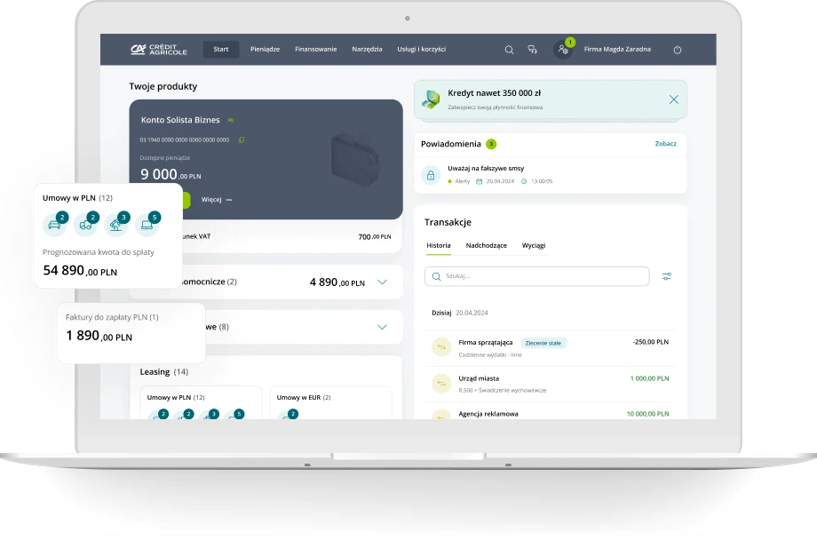Click the user profile icon with badge
Viewport: 817px width, 540px height.
[563, 49]
